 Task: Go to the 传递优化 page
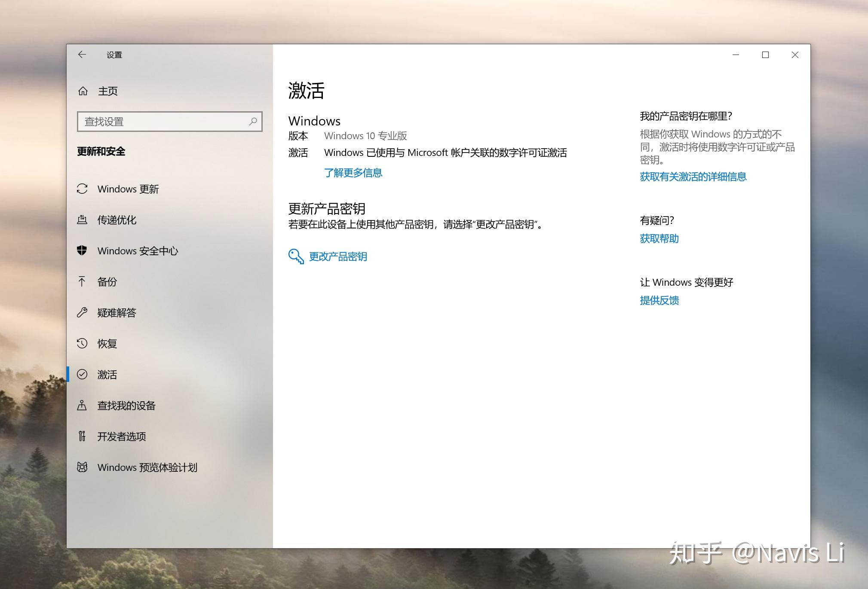coord(170,220)
